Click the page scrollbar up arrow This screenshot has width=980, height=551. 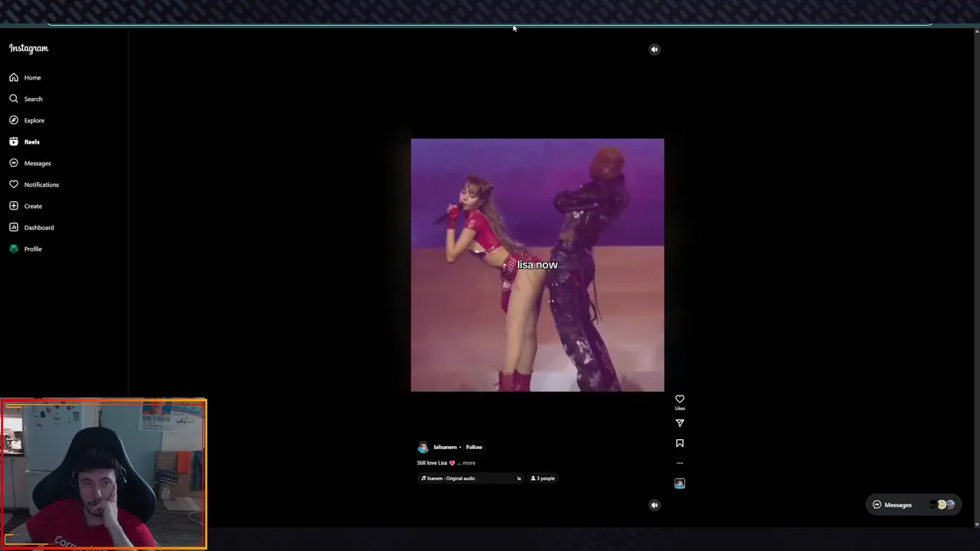976,31
